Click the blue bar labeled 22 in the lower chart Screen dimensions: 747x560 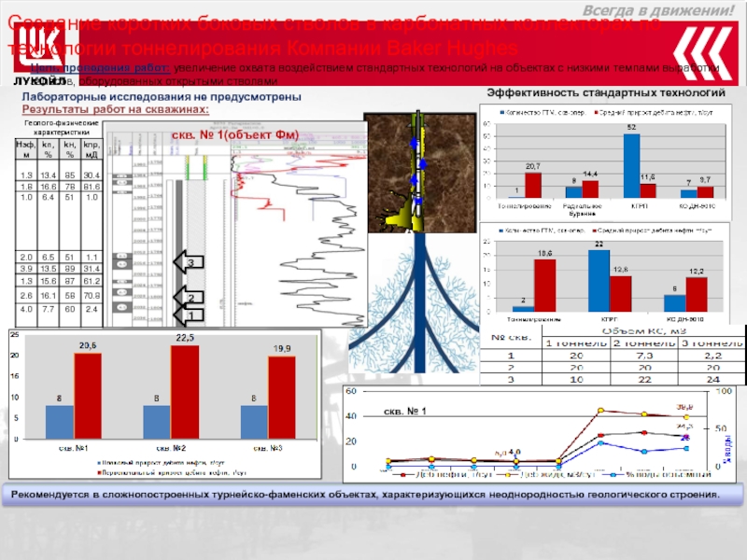point(599,281)
